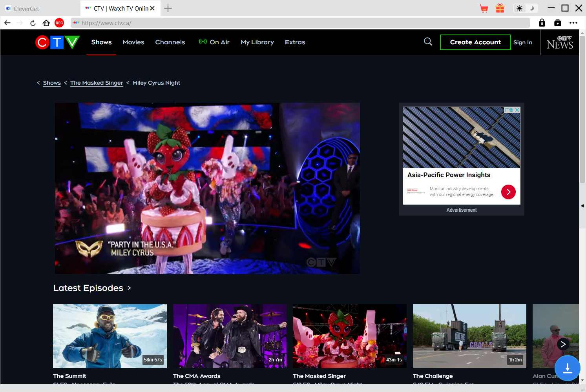586x392 pixels.
Task: Open the gift box icon
Action: pos(500,8)
